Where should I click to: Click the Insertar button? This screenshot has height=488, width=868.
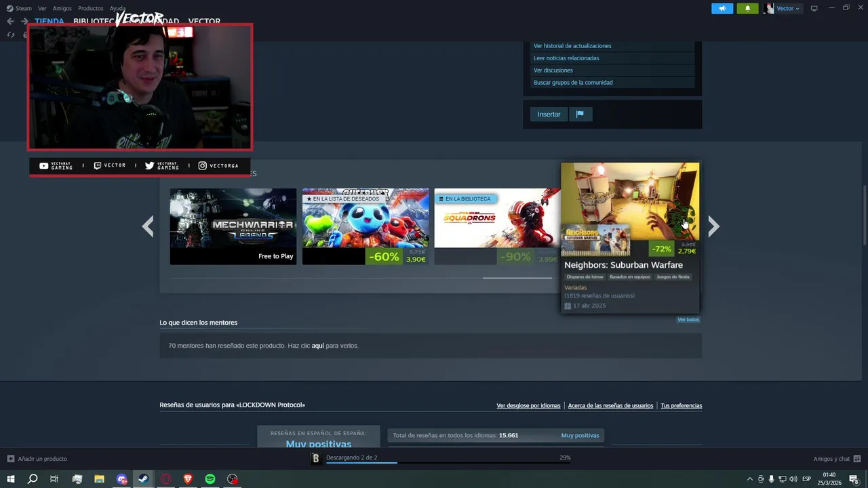click(549, 114)
